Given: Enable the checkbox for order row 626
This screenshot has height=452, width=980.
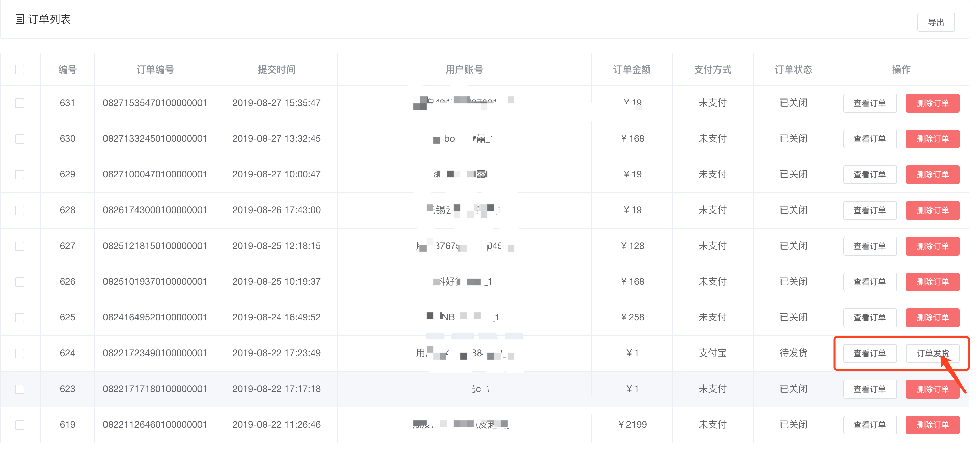Looking at the screenshot, I should click(20, 282).
